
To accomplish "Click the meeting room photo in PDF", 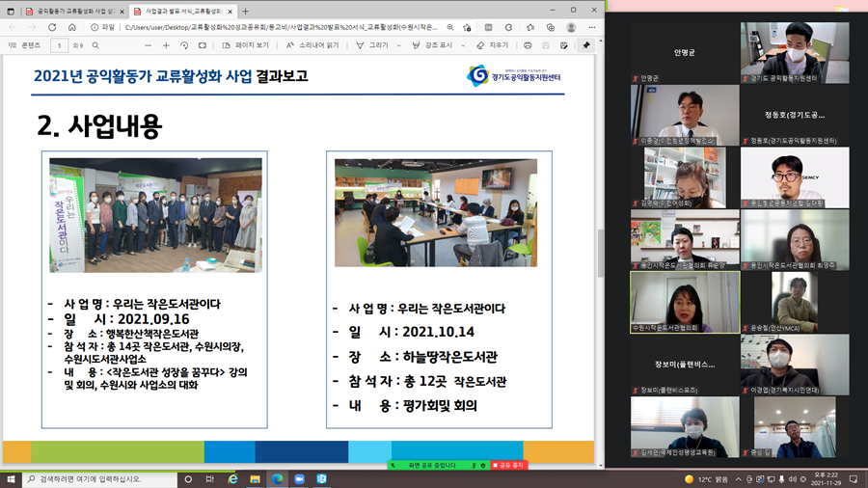I will pyautogui.click(x=436, y=213).
